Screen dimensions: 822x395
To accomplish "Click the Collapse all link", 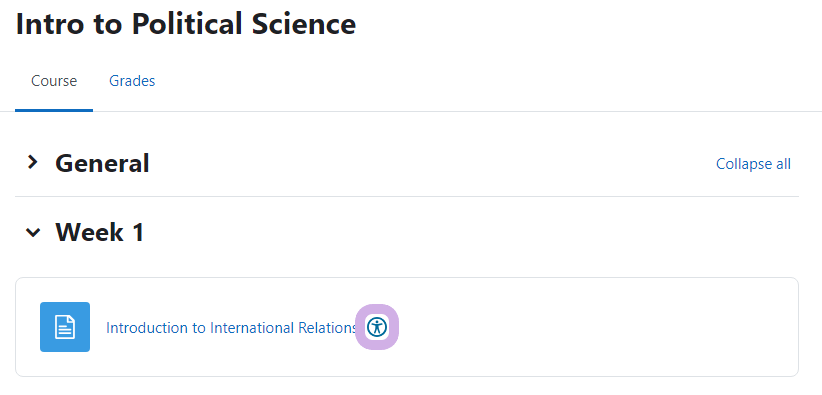I will point(753,164).
